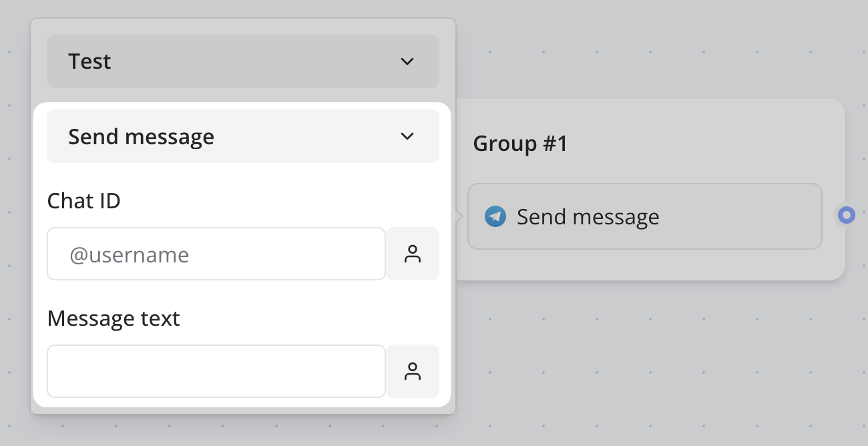Click the Message text label
Screen dimensions: 868x446
(x=114, y=318)
